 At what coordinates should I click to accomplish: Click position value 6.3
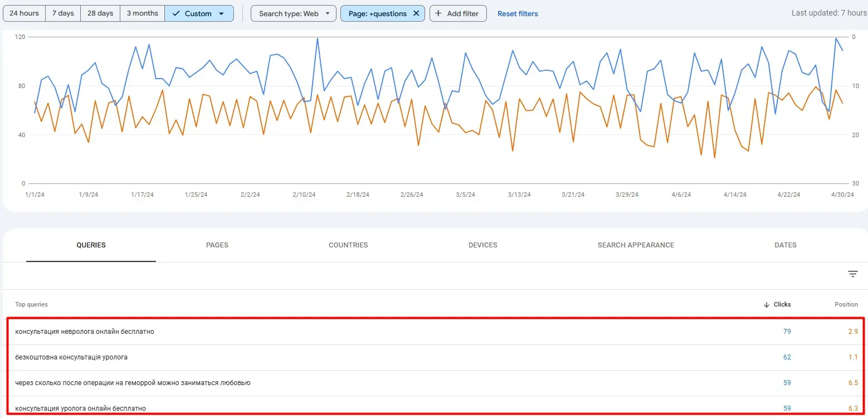(853, 409)
